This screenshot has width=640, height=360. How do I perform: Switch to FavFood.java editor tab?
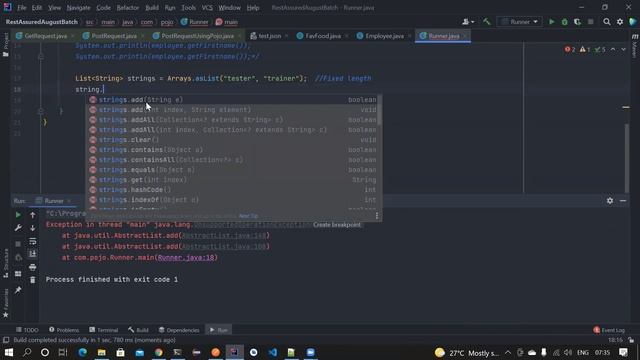point(322,36)
